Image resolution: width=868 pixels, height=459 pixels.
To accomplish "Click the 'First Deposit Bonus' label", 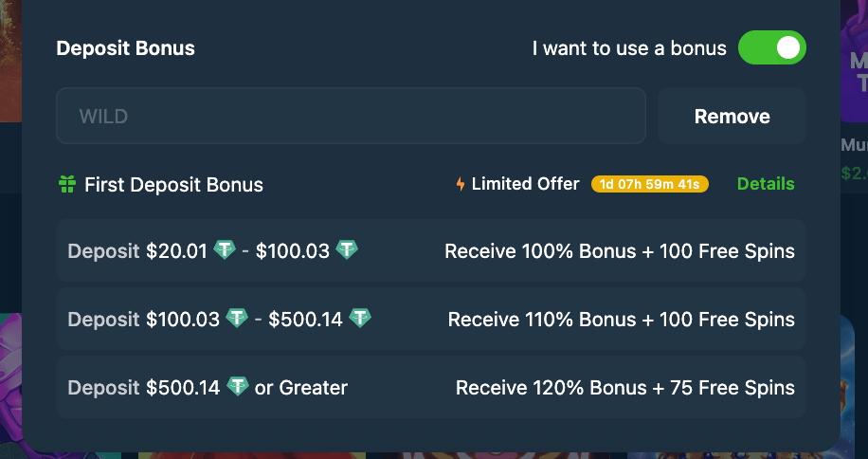I will (x=173, y=185).
